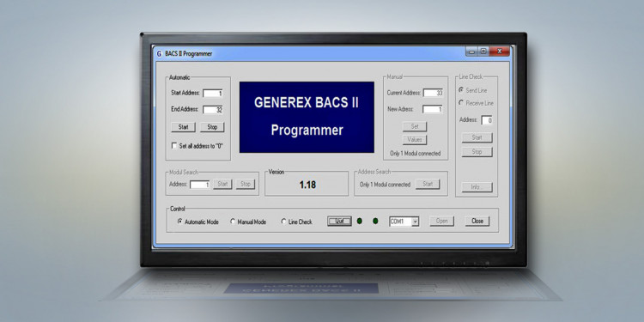Click the first green status LED indicator
Viewport: 644px width, 322px height.
click(360, 221)
